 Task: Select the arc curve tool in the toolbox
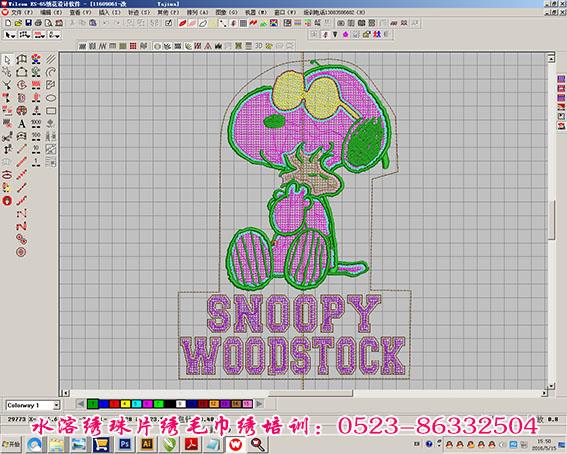coord(51,72)
